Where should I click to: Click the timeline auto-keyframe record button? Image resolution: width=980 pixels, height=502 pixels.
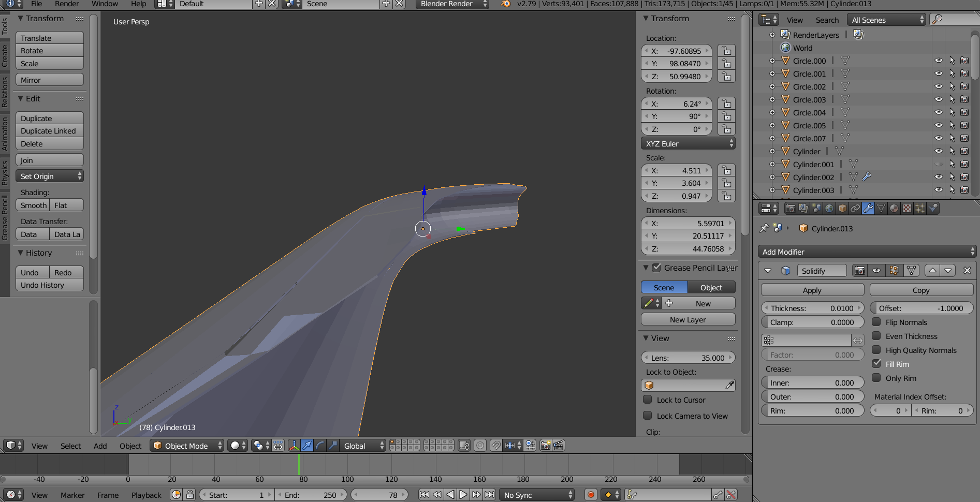[591, 495]
